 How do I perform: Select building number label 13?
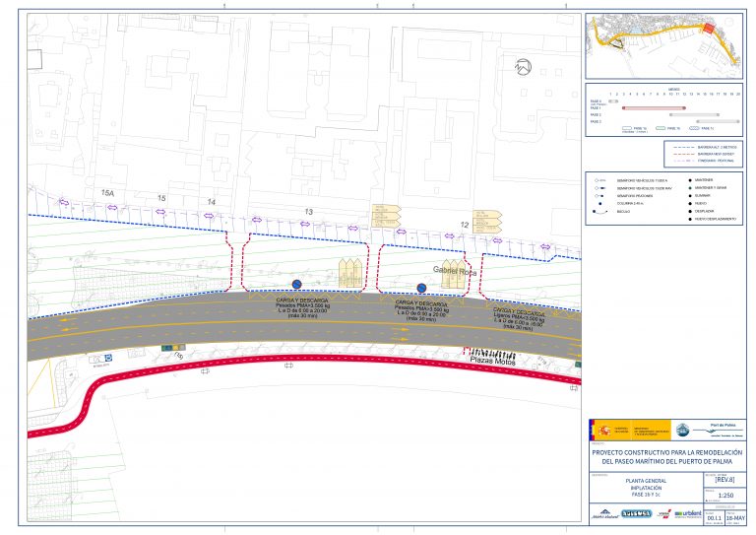(x=308, y=211)
